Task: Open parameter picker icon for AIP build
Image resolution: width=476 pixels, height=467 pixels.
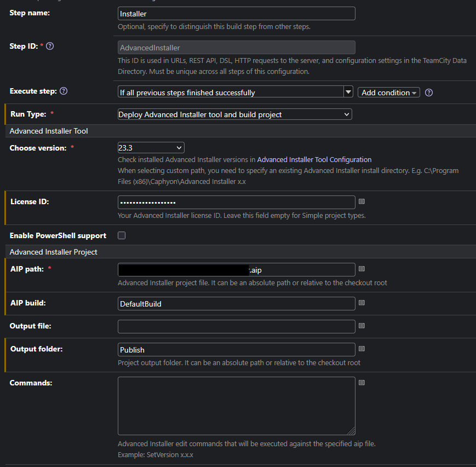Action: pos(362,303)
